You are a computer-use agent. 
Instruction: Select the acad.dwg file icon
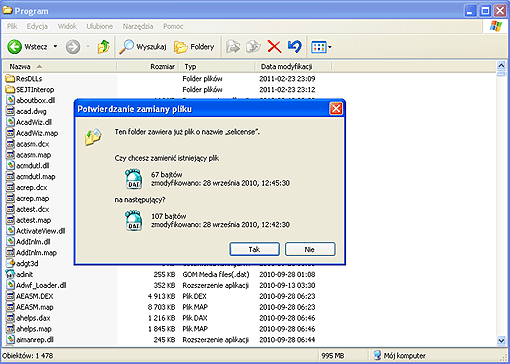11,111
